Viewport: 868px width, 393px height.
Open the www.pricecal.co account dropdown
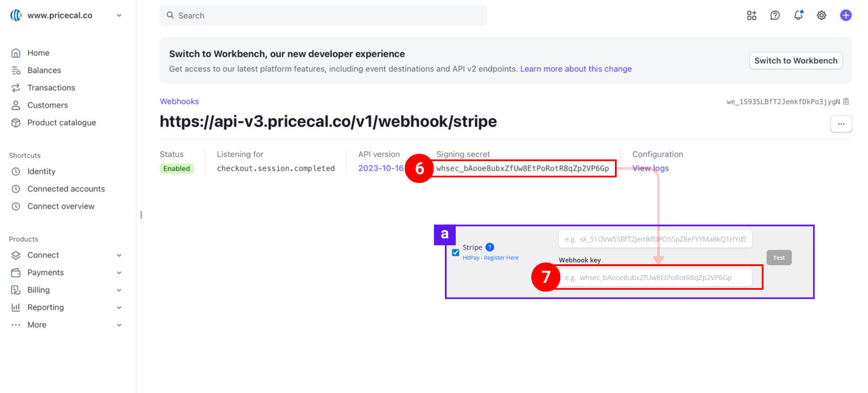tap(119, 15)
